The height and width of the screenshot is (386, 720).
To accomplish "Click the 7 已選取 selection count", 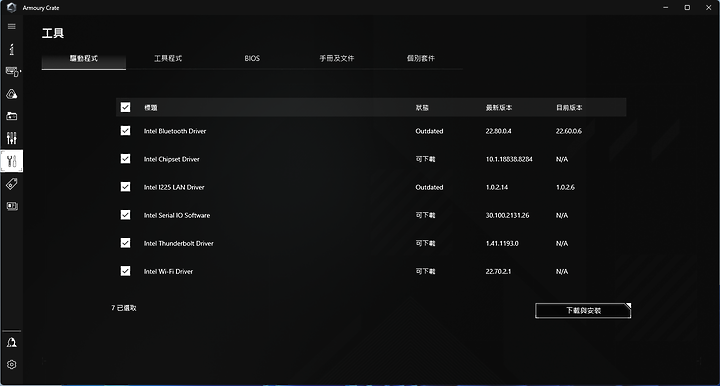I will [124, 308].
